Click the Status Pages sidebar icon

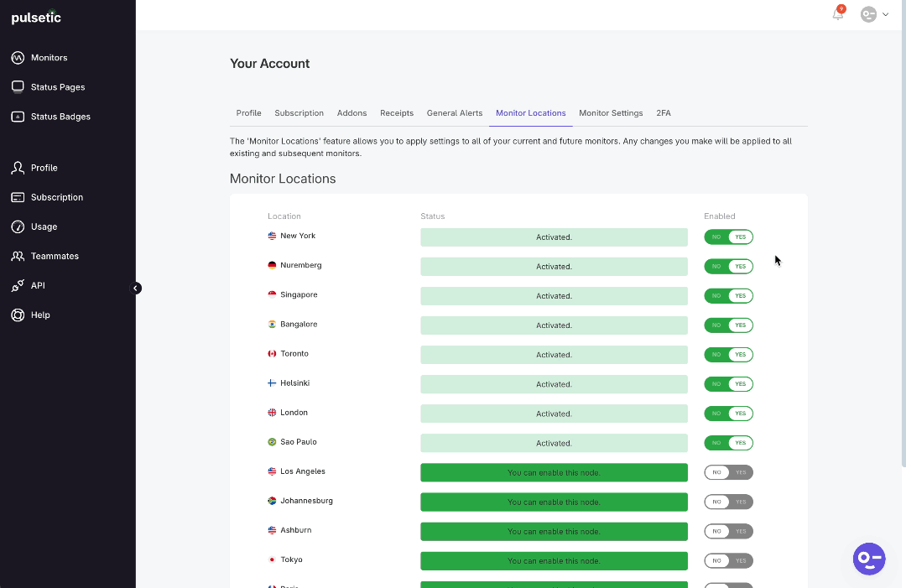18,87
